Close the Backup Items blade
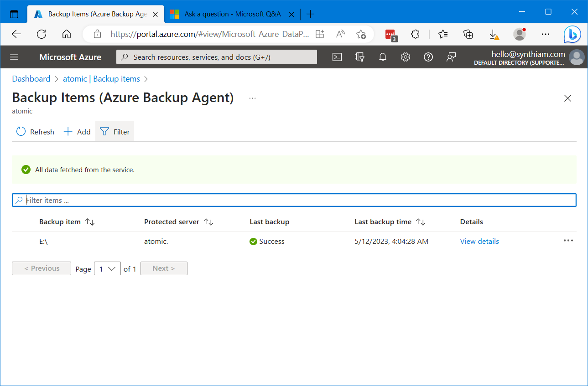 tap(567, 98)
